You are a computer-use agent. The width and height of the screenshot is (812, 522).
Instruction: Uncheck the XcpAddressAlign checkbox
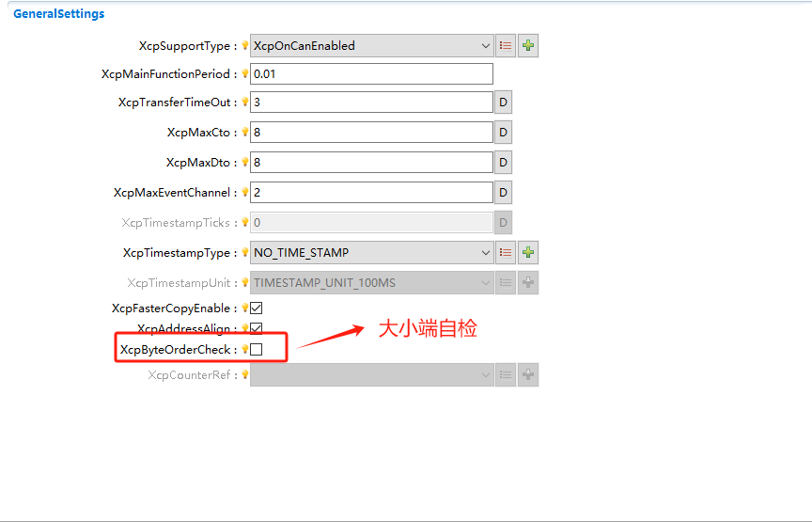257,328
